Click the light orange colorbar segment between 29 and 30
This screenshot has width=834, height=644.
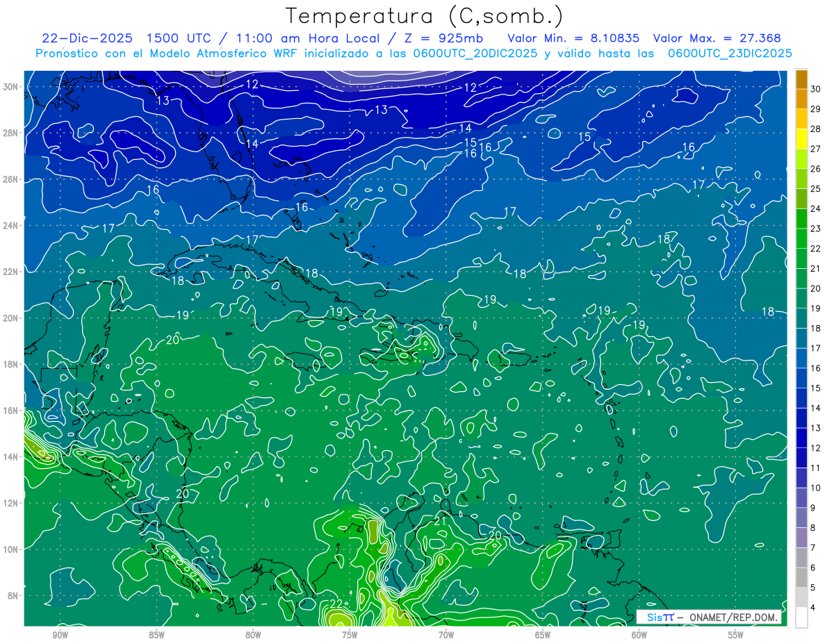[801, 99]
